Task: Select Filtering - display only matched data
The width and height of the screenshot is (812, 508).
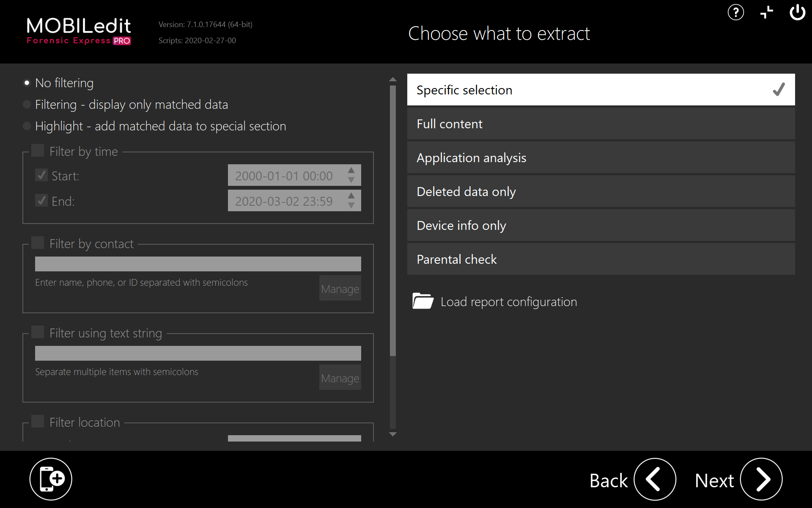Action: pos(27,105)
